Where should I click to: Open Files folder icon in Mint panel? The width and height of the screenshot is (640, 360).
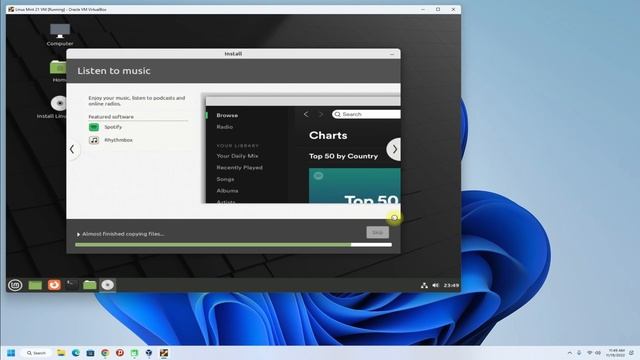(x=89, y=284)
